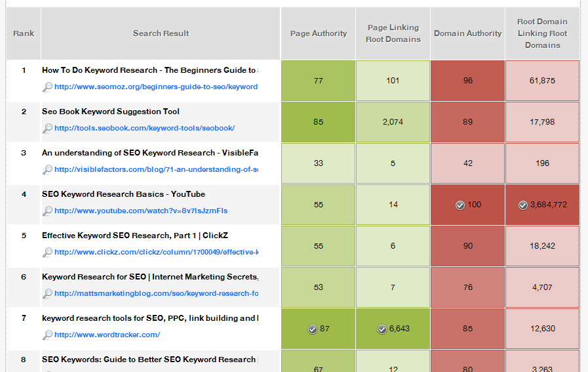Click Root Domain Linking Root Domains header
Screen dimensions: 588x372
click(542, 33)
